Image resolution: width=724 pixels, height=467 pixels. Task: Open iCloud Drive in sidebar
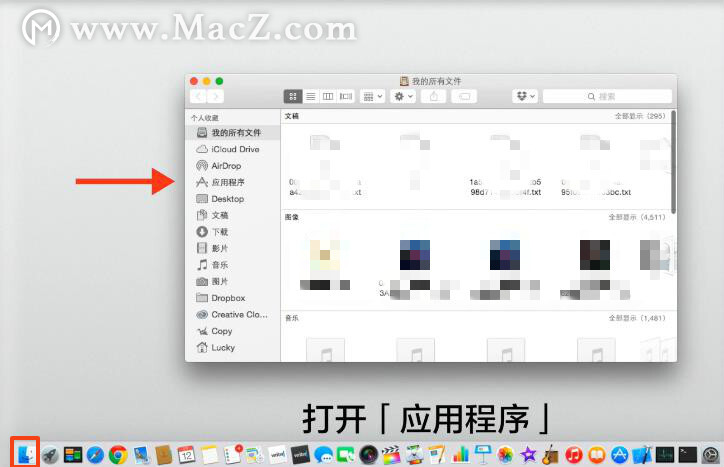(x=228, y=149)
